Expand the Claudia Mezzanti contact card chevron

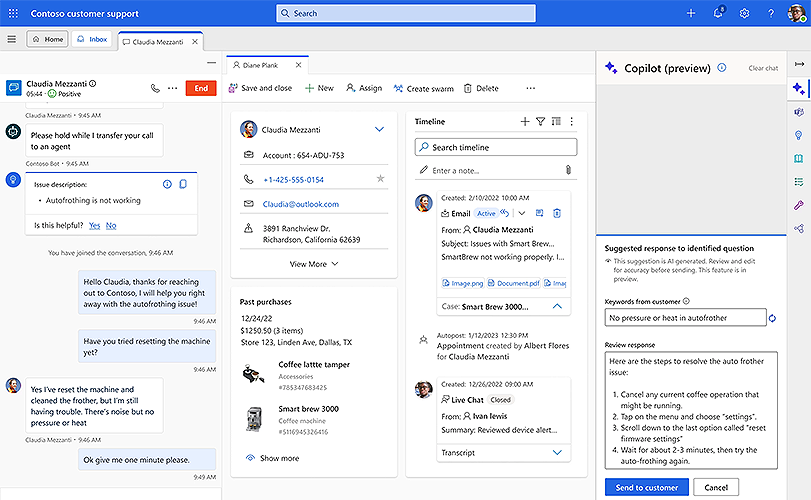379,129
